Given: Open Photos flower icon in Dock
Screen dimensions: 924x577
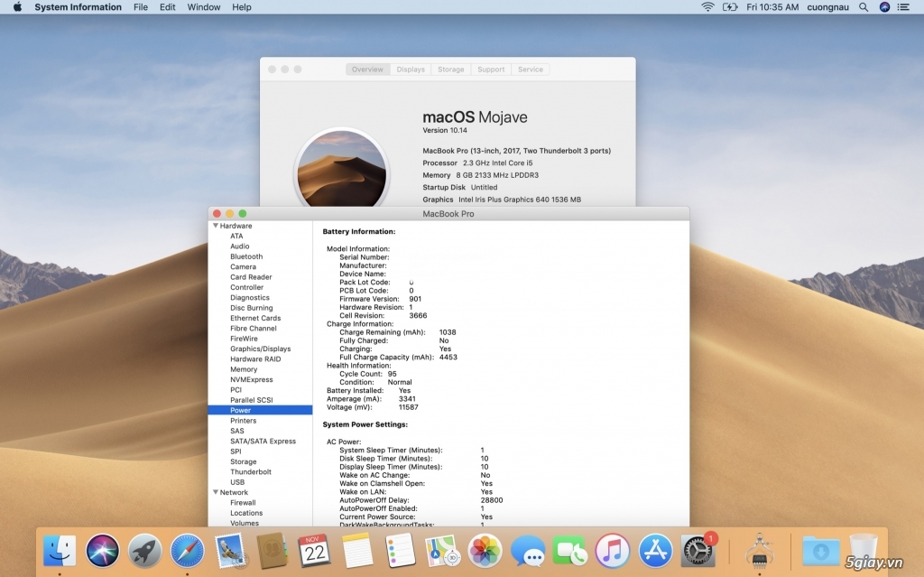Looking at the screenshot, I should pos(485,551).
